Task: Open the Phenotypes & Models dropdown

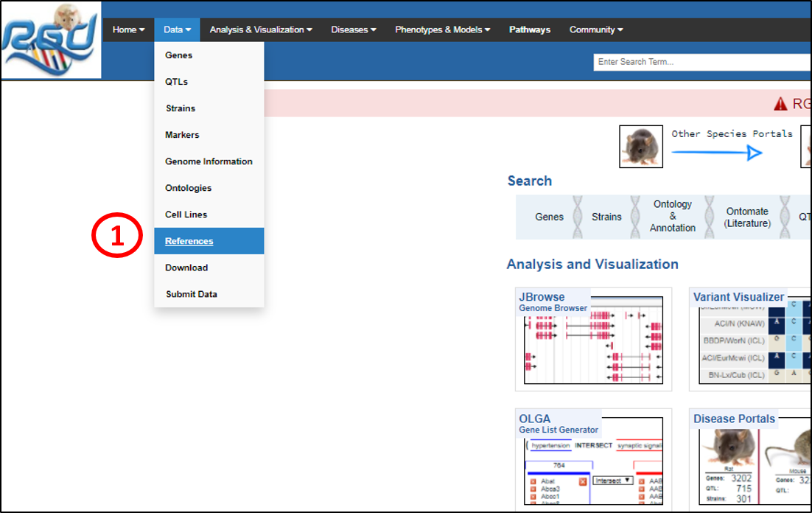Action: coord(443,30)
